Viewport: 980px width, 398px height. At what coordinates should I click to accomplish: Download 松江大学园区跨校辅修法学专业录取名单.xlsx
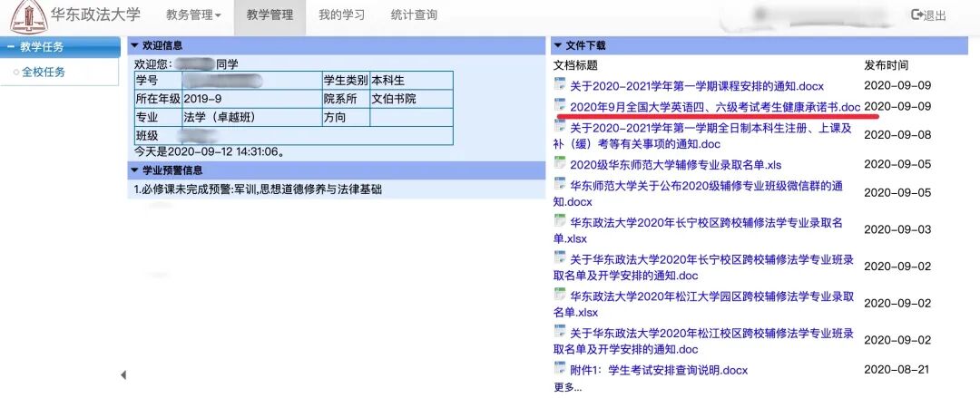coord(704,305)
